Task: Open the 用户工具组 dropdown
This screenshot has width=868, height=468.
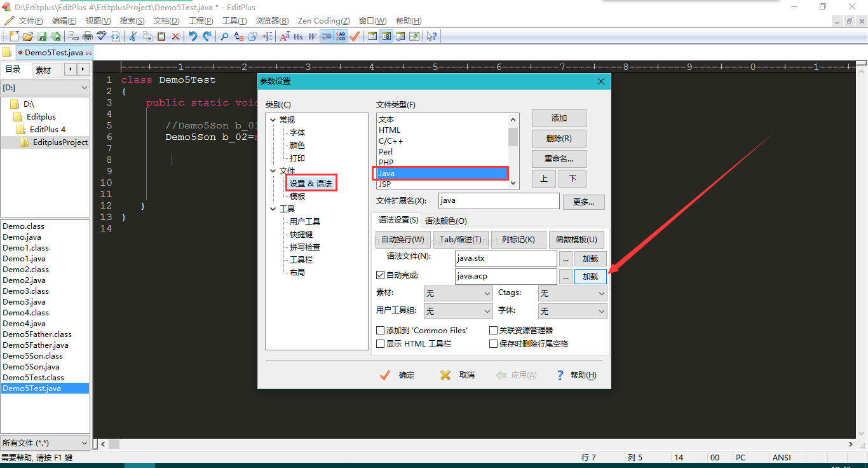Action: [458, 311]
